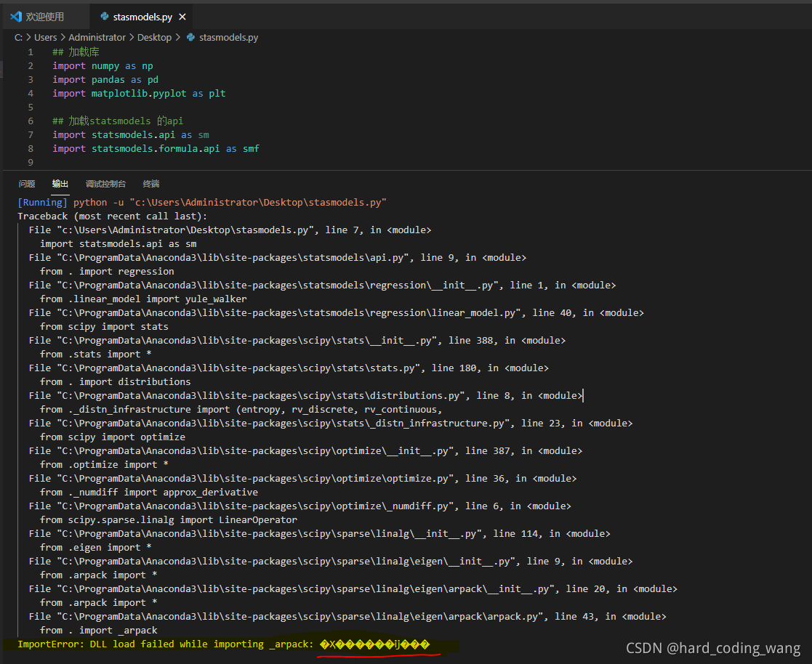This screenshot has height=664, width=812.
Task: Click the ImportError DLL load failed line
Action: (x=224, y=644)
